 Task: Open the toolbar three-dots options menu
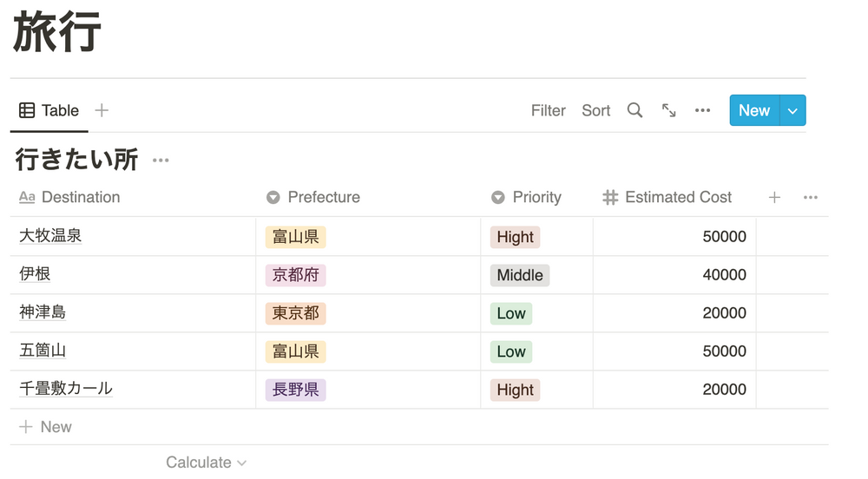pos(702,110)
